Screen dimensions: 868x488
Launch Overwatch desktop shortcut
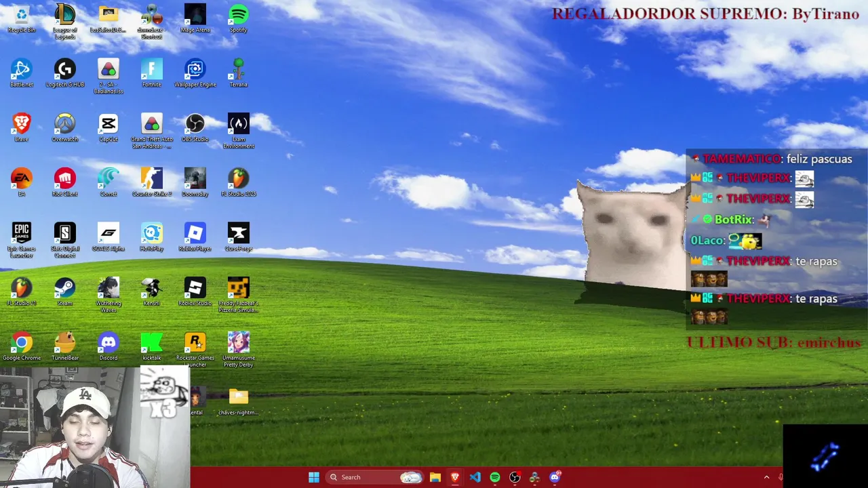coord(65,128)
